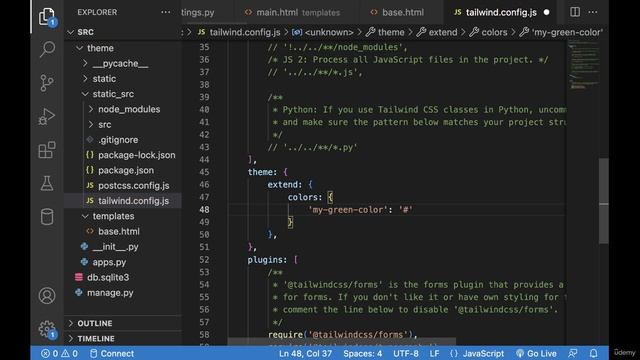Open the Search view in activity bar
This screenshot has width=640, height=360.
47,49
